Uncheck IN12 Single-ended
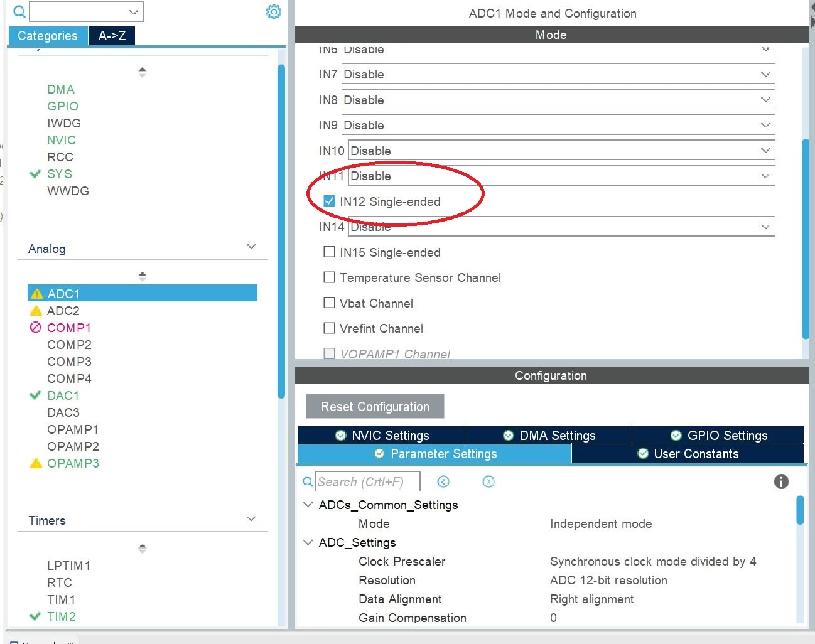Screen dimensions: 815x644 [329, 201]
